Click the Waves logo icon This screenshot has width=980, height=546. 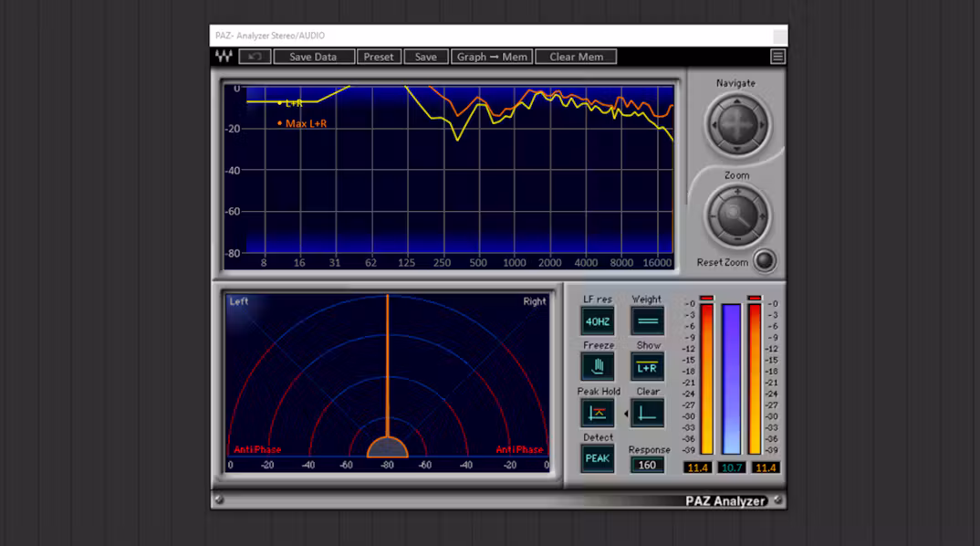(x=224, y=57)
